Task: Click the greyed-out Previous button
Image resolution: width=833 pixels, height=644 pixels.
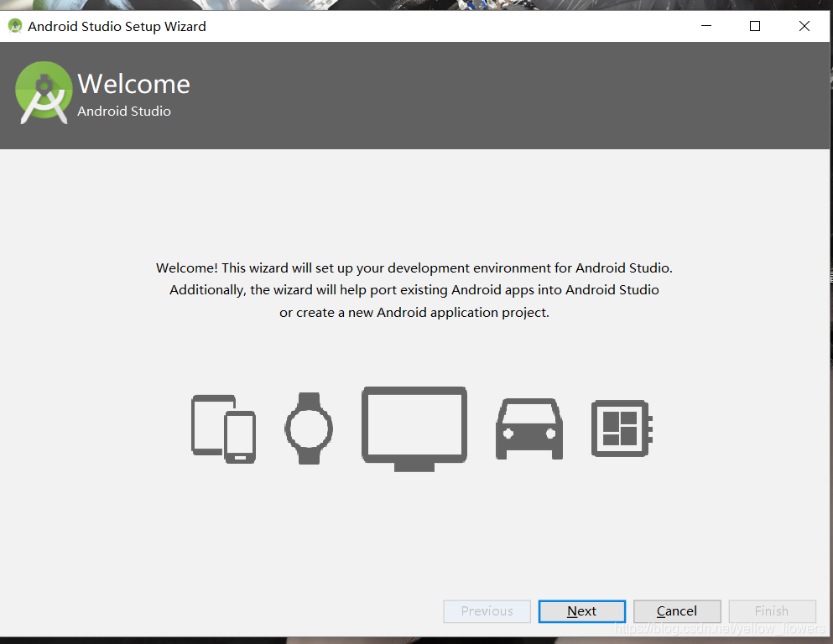Action: (x=487, y=611)
